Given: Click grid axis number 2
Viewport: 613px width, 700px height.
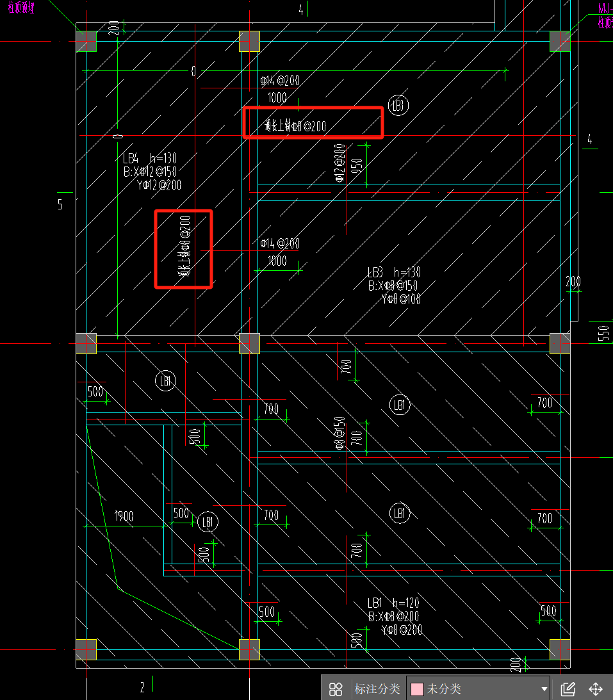Looking at the screenshot, I should pyautogui.click(x=142, y=687).
